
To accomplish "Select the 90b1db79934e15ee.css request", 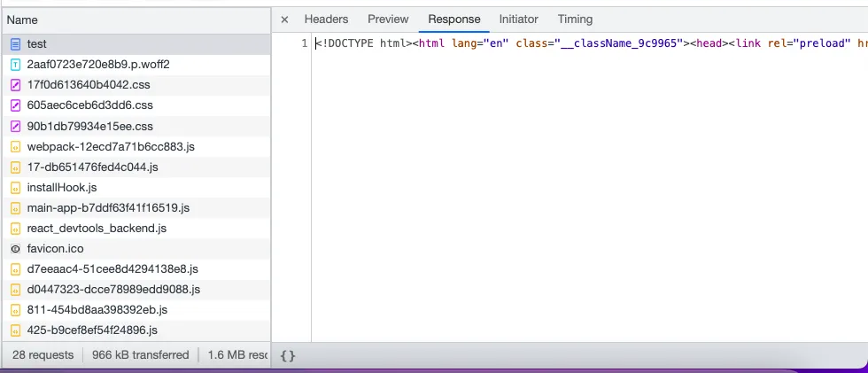I will point(136,126).
